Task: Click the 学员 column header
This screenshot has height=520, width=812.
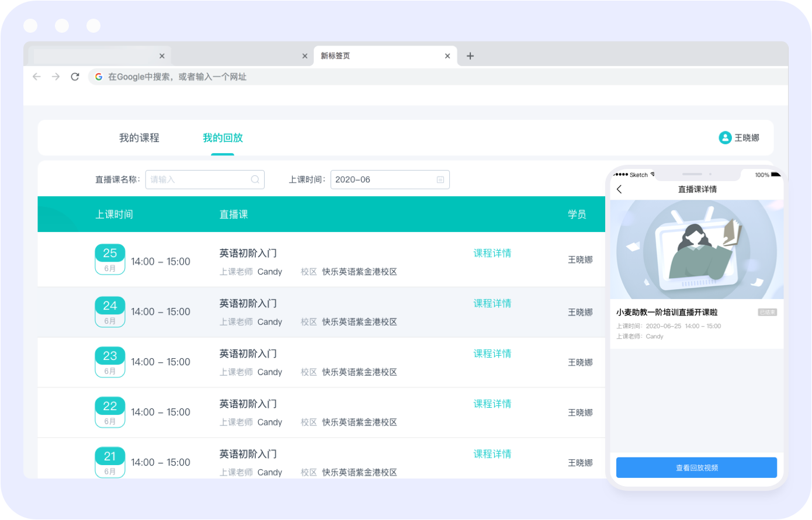Action: click(x=577, y=214)
